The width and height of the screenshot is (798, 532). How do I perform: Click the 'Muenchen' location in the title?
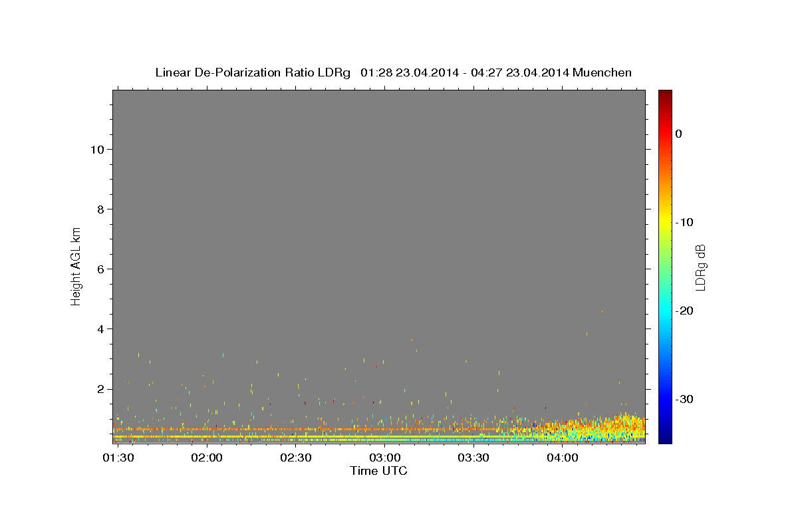pyautogui.click(x=602, y=72)
